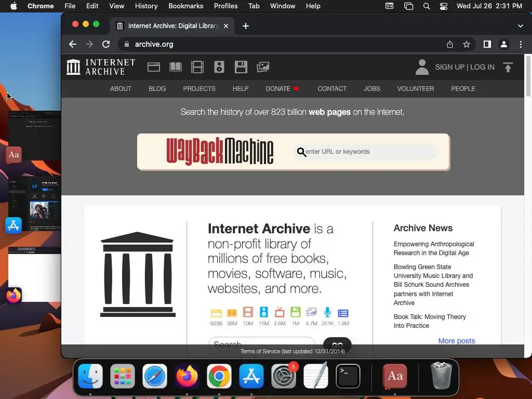This screenshot has height=399, width=532.
Task: Open the PROJECTS nav link
Action: (199, 88)
